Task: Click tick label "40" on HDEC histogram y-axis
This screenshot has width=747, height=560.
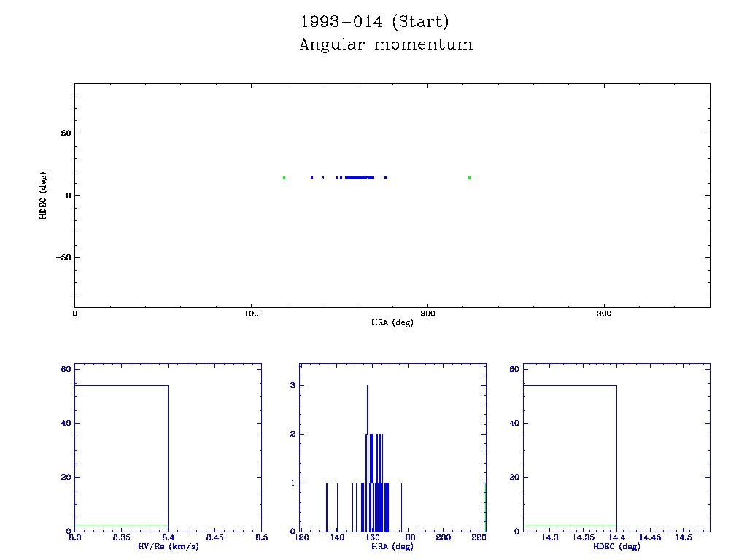Action: pyautogui.click(x=514, y=423)
